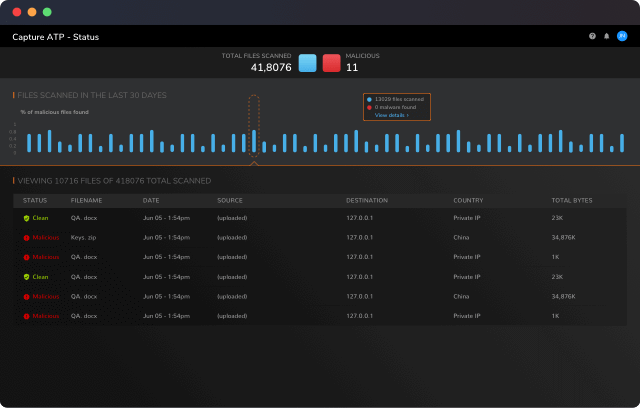
Task: Sort table by Destination column
Action: point(366,200)
